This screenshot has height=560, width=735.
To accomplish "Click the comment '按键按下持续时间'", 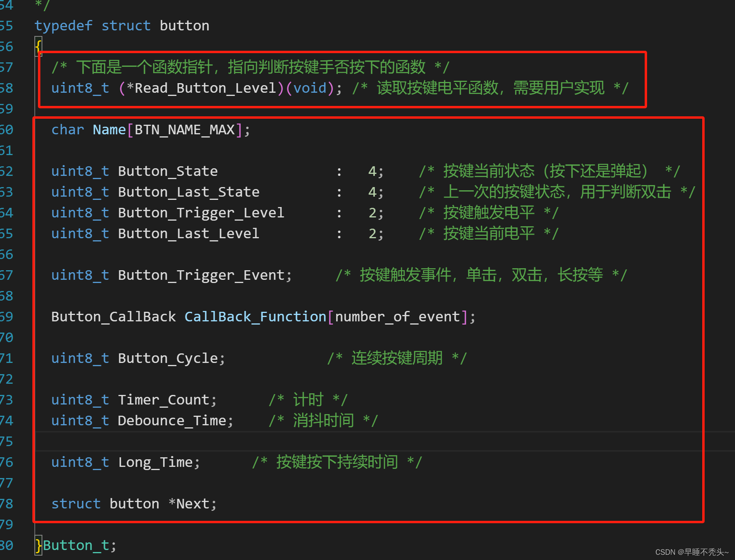I will tap(337, 462).
